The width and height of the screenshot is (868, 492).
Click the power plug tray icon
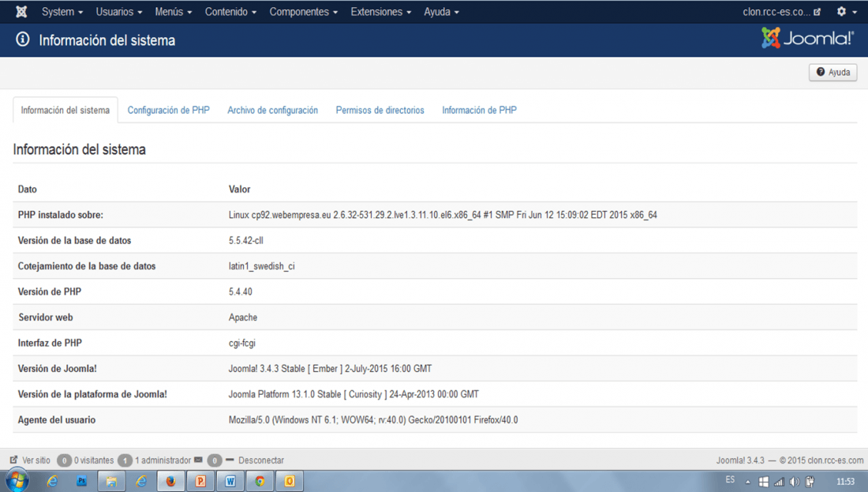[x=810, y=482]
